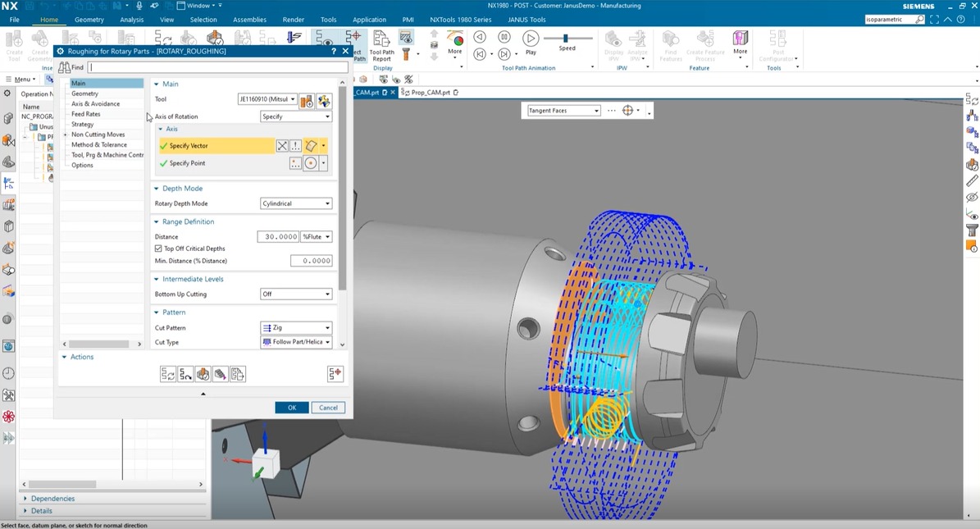Click the More button in Display group
Screen dimensions: 980x529
click(x=454, y=43)
